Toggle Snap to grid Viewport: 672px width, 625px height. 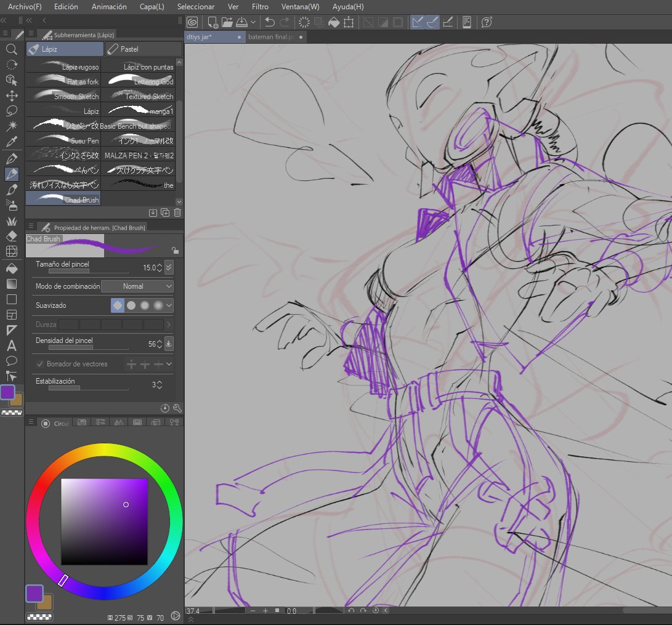pos(448,22)
